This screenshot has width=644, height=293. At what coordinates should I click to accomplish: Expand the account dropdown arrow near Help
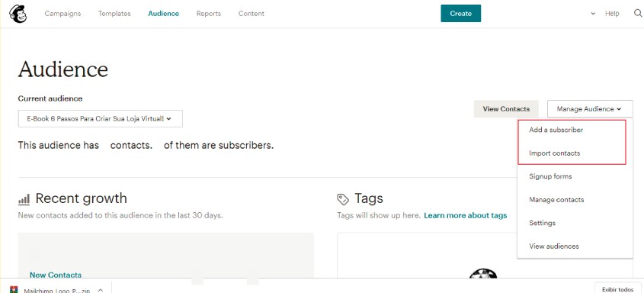(x=593, y=14)
